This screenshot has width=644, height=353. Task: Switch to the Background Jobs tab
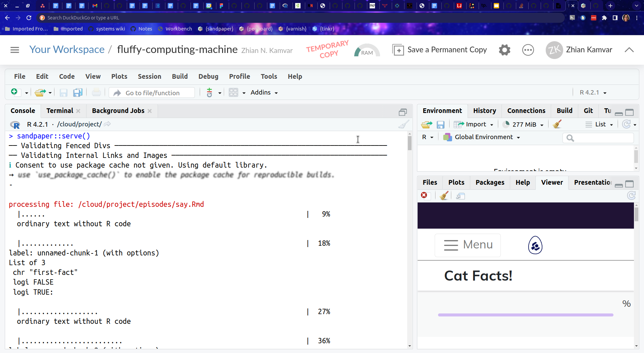click(x=118, y=111)
